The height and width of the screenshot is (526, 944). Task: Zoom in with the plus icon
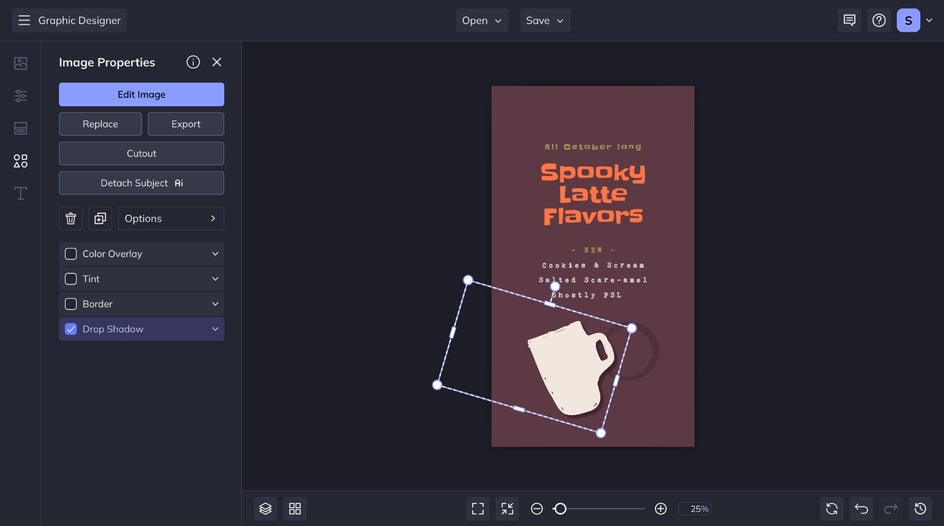point(660,509)
